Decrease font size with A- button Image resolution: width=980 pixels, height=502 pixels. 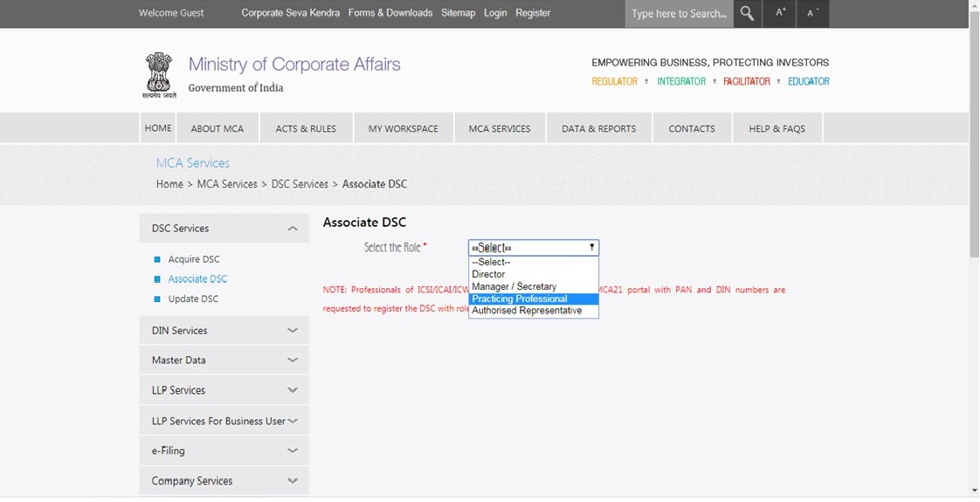click(813, 13)
